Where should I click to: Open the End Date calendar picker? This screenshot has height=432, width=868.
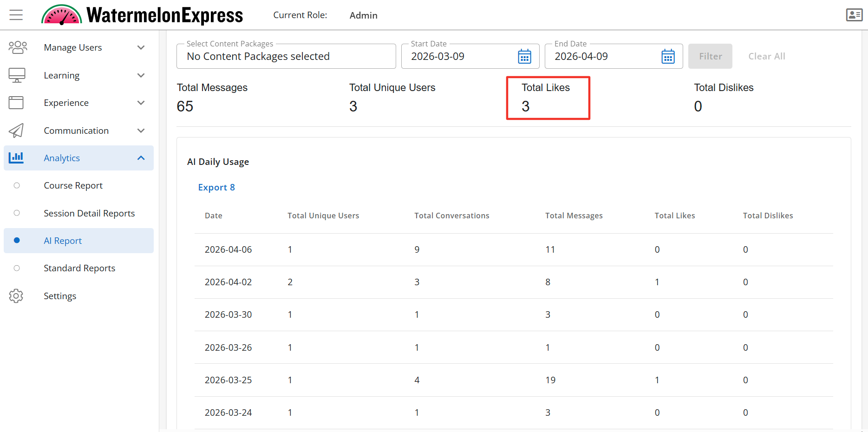pyautogui.click(x=668, y=57)
